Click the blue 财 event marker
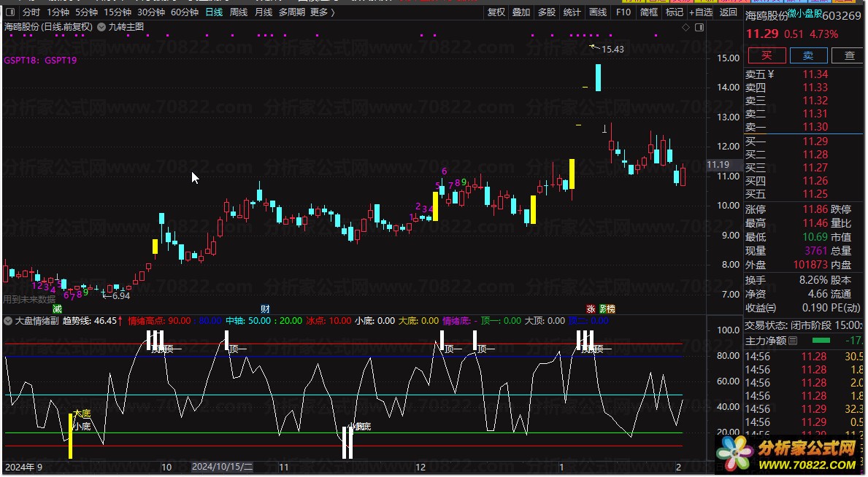The height and width of the screenshot is (477, 868). coord(265,309)
